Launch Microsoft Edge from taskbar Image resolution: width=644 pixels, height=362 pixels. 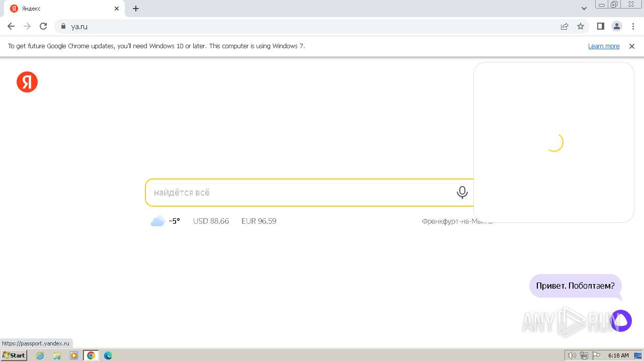[x=108, y=355]
